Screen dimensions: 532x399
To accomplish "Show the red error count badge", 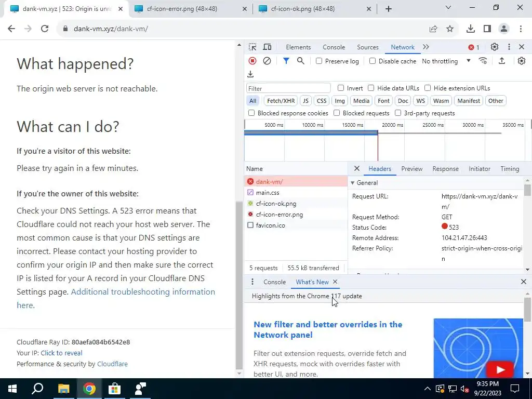I will point(474,47).
